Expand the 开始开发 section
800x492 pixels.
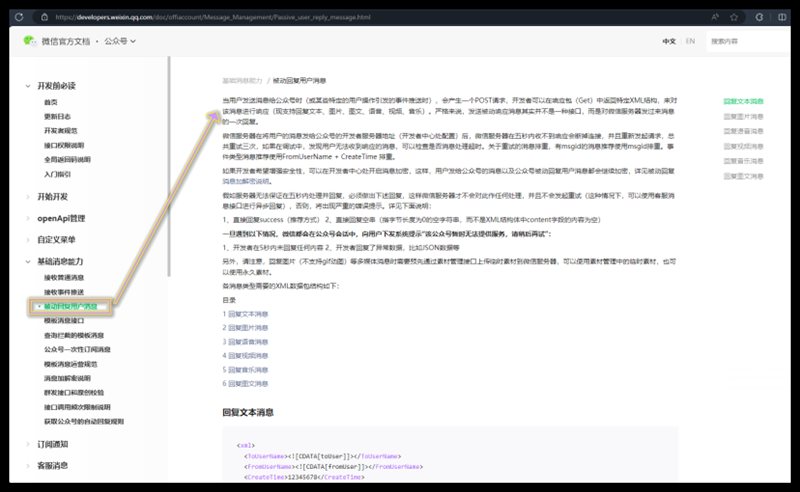click(x=52, y=196)
